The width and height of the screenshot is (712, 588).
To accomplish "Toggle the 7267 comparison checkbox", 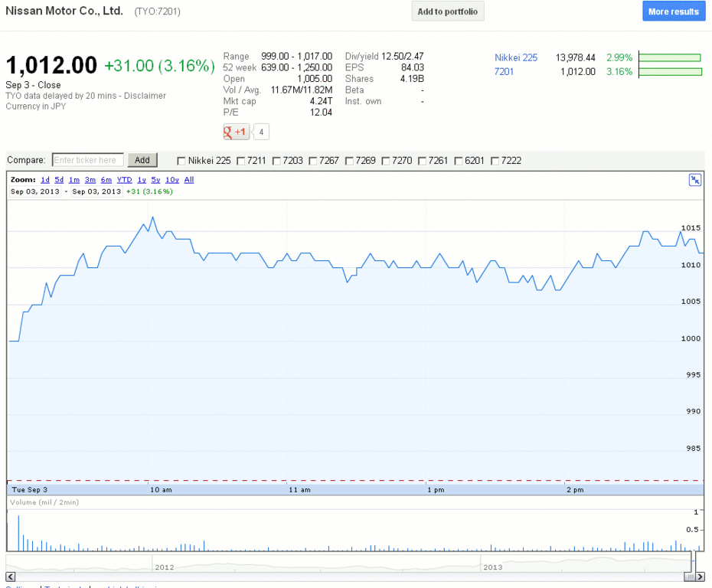I will 313,161.
